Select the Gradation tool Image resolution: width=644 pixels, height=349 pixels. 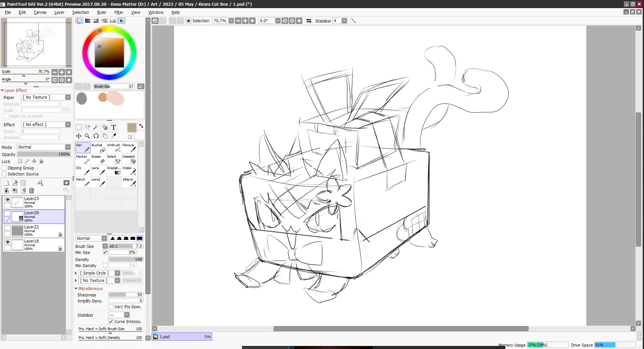coord(114,170)
